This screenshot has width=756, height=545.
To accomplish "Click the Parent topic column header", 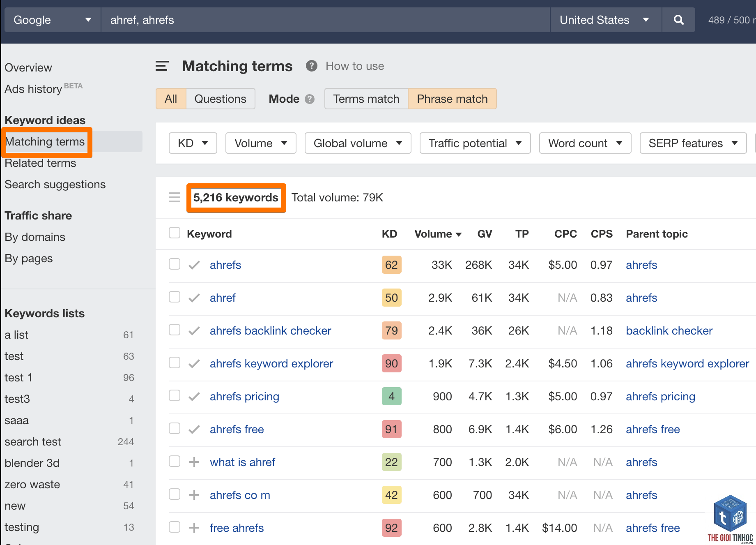I will pyautogui.click(x=657, y=234).
